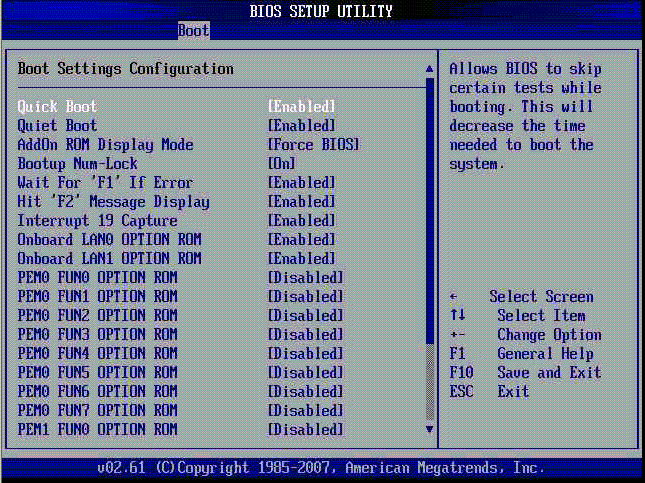
Task: Select PEM0 FUN3 OPTION ROM label
Action: pos(97,334)
